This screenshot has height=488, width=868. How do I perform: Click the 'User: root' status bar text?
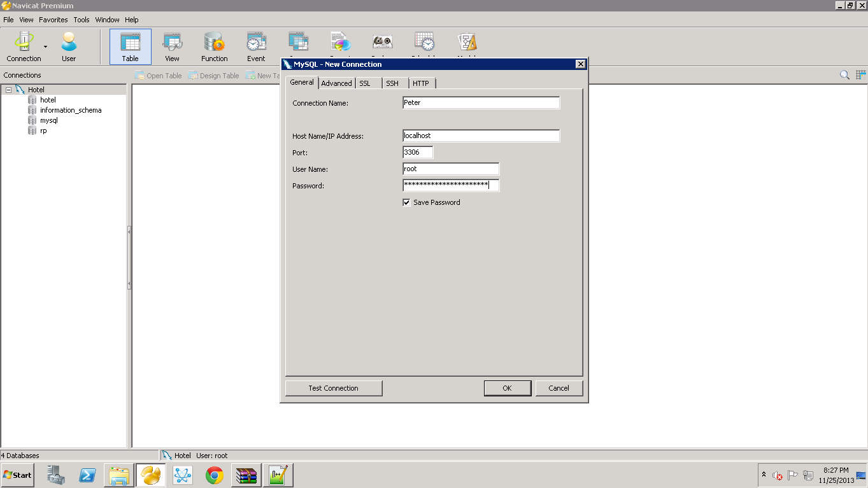pyautogui.click(x=211, y=456)
